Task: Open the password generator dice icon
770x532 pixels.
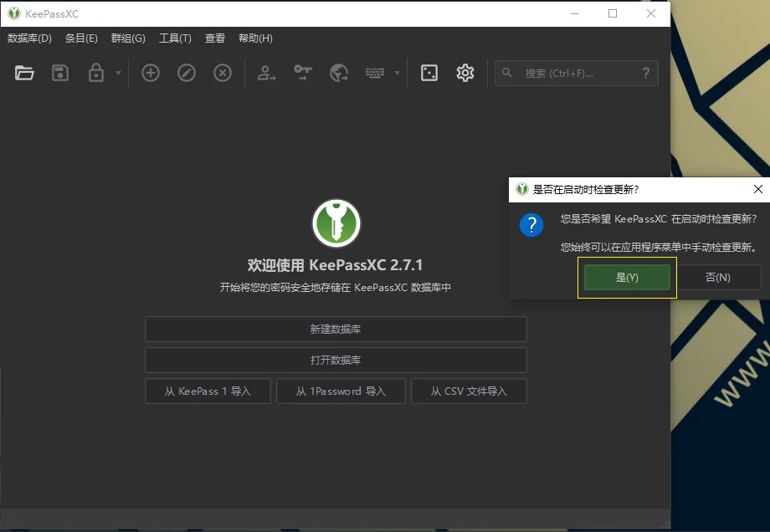Action: pos(429,73)
